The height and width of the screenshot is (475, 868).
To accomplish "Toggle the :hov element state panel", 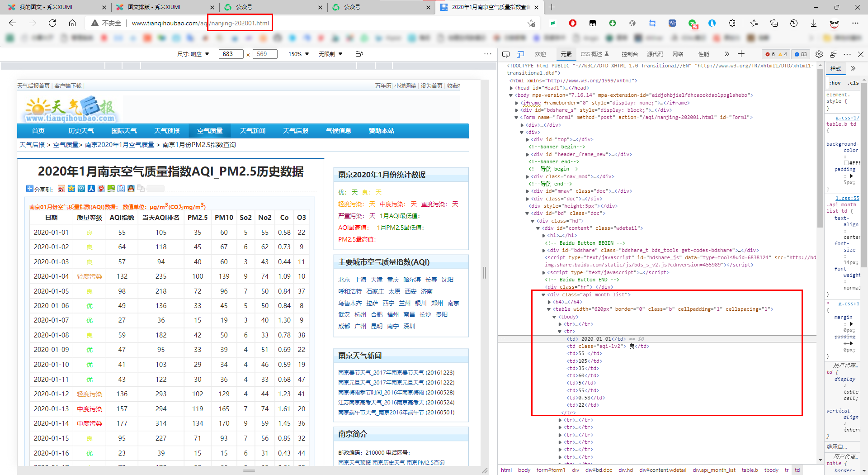I will (x=835, y=83).
